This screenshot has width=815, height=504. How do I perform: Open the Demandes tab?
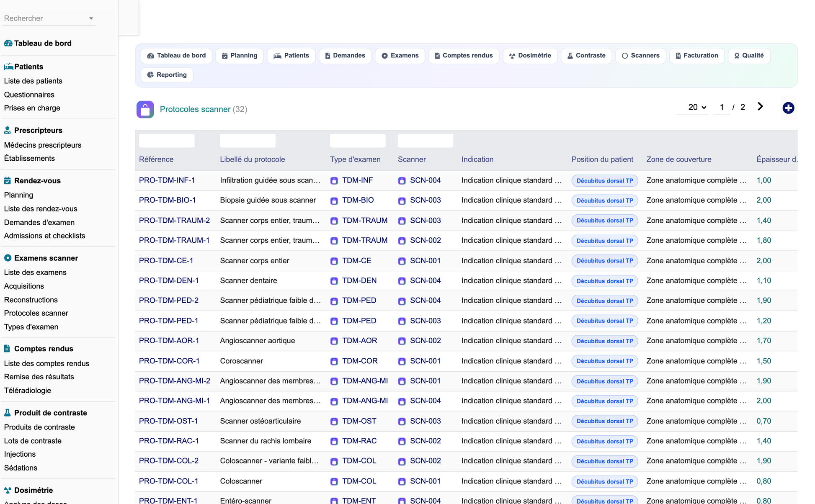click(345, 56)
